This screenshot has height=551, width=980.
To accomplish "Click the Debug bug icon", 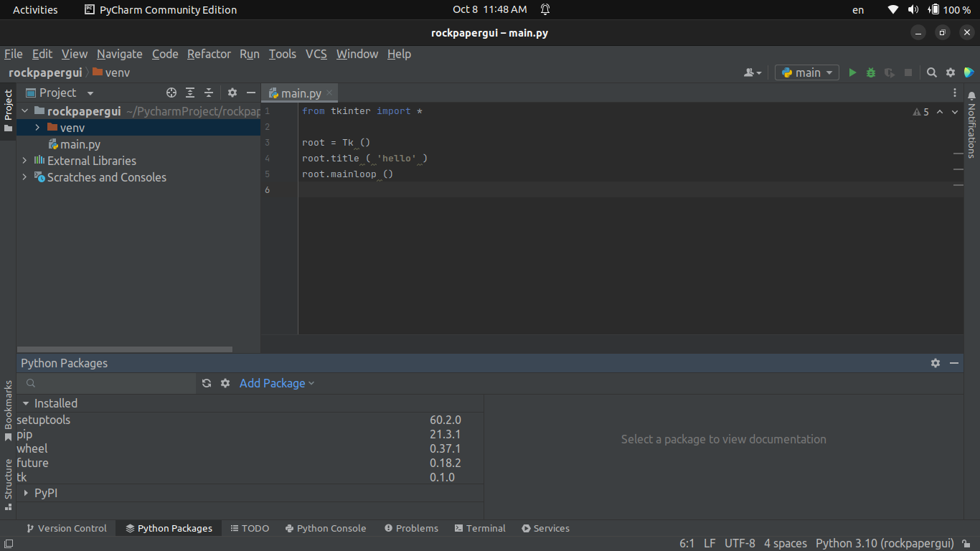I will [871, 72].
